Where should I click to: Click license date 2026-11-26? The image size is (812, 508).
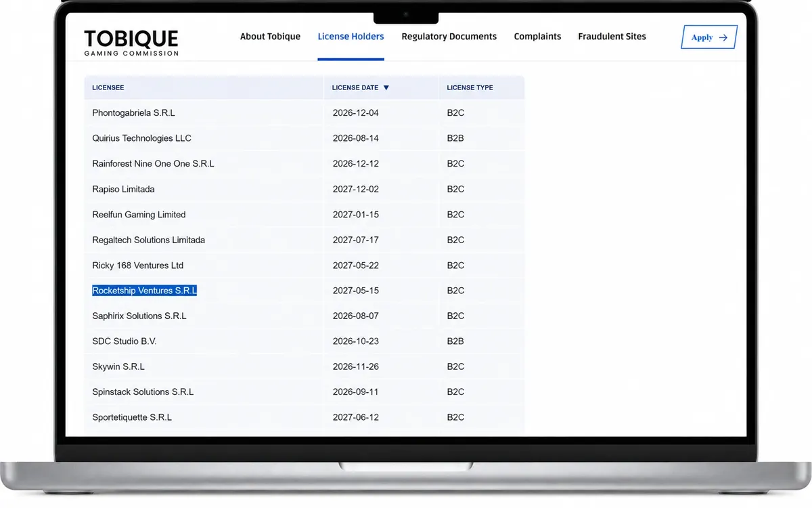point(356,366)
